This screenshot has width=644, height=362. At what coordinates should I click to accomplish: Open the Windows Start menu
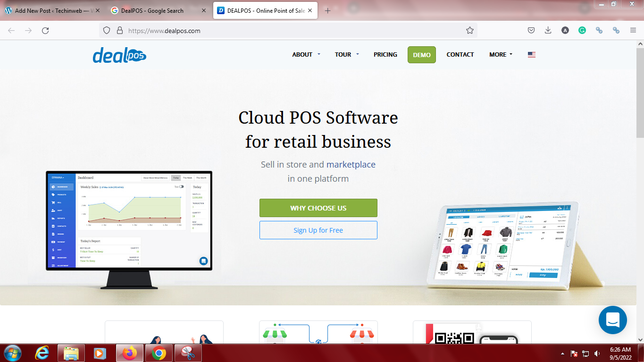12,353
